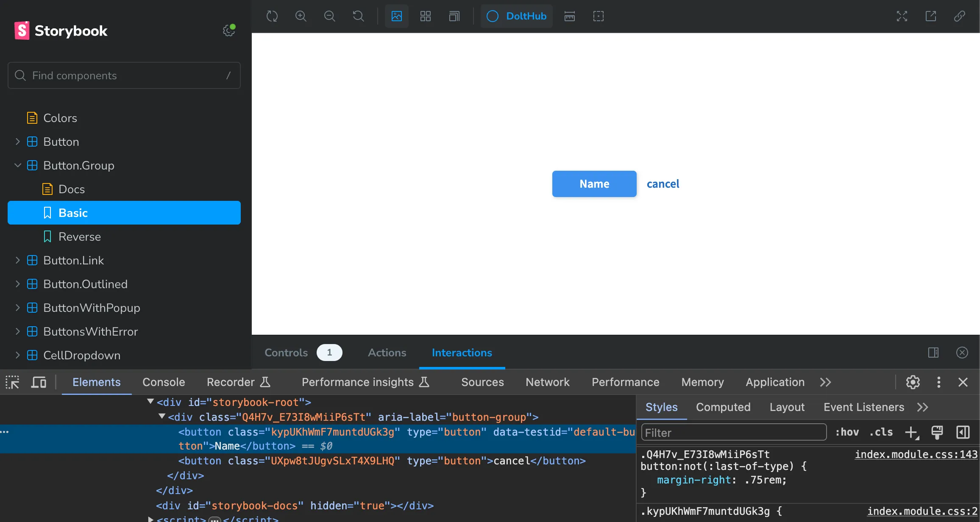
Task: Toggle the grid view icon
Action: (425, 16)
